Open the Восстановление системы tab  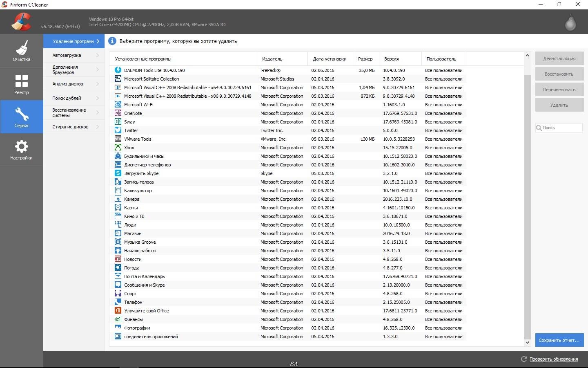tap(74, 112)
